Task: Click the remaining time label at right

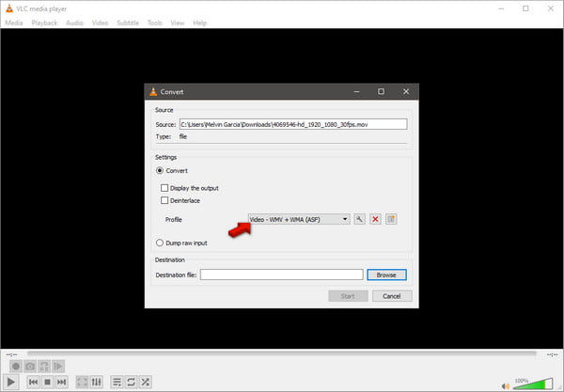Action: (552, 354)
